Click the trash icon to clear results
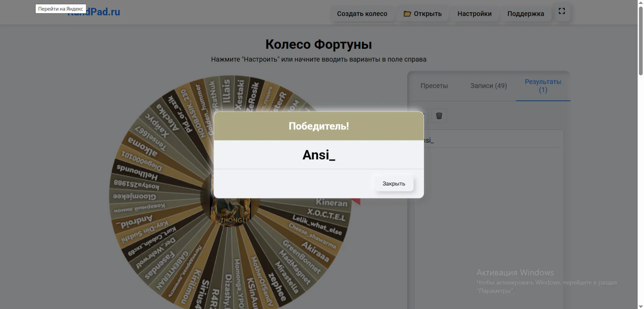Screen dimensions: 644x309 coord(439,116)
